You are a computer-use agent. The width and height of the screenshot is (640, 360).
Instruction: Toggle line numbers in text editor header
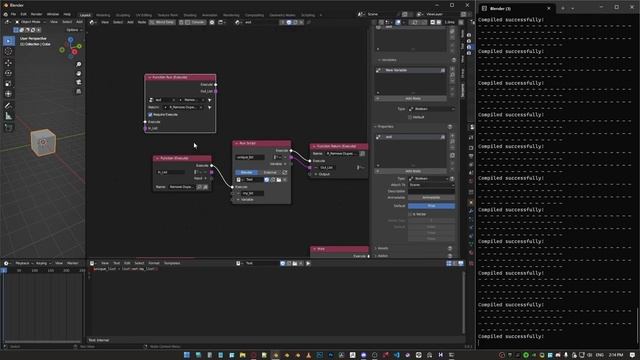449,263
